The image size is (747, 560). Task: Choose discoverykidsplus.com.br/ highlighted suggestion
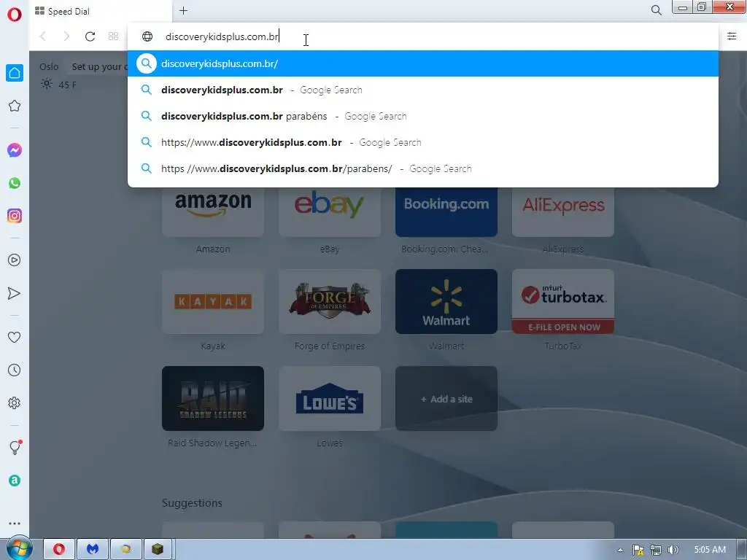click(x=423, y=63)
